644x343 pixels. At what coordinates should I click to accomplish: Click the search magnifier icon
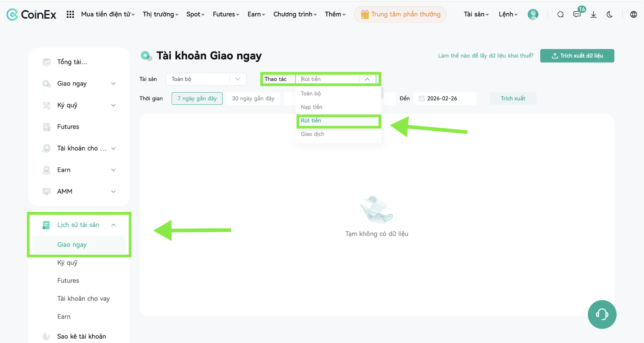560,15
